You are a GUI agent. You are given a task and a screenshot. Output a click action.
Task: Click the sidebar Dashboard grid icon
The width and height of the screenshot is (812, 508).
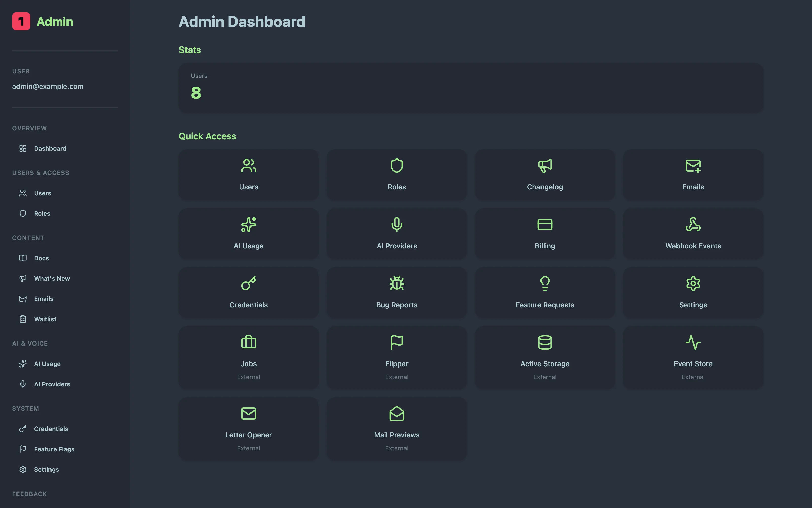click(23, 149)
